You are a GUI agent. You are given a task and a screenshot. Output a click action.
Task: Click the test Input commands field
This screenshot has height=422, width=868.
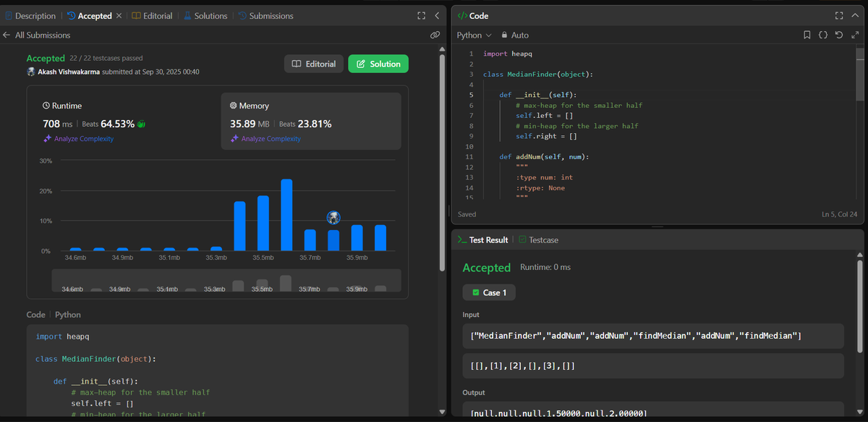pyautogui.click(x=653, y=336)
